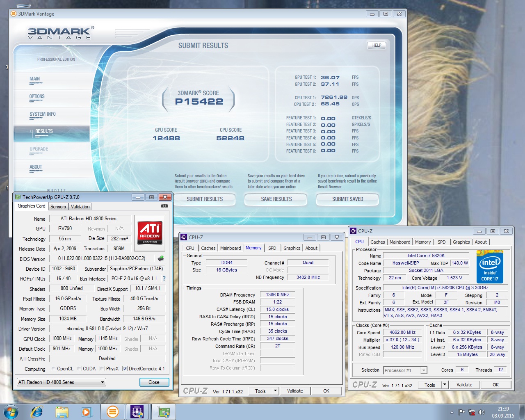
Task: Open About tab in CPU-Z CPU window
Action: [x=481, y=242]
